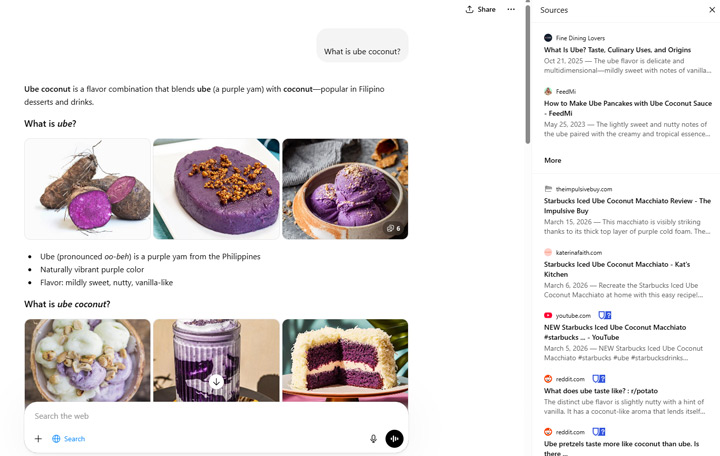This screenshot has height=456, width=720.
Task: Open the three-dot more options menu
Action: click(511, 9)
